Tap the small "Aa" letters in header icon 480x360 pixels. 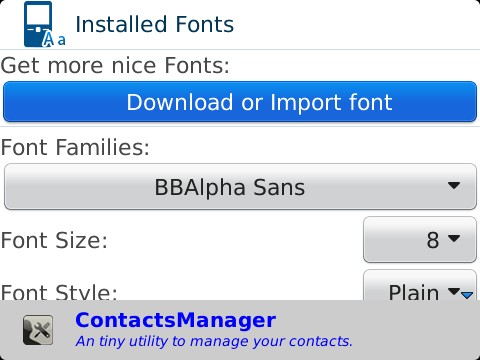click(x=54, y=39)
